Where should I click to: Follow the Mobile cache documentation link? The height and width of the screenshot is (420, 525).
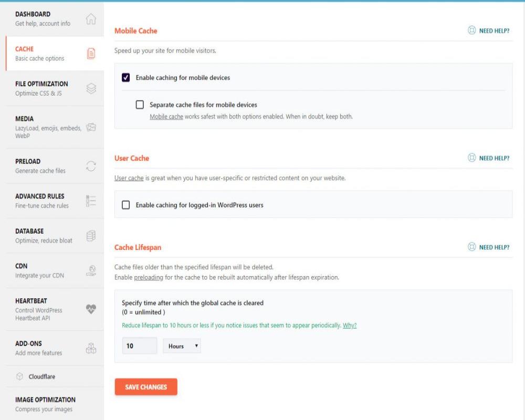coord(166,117)
